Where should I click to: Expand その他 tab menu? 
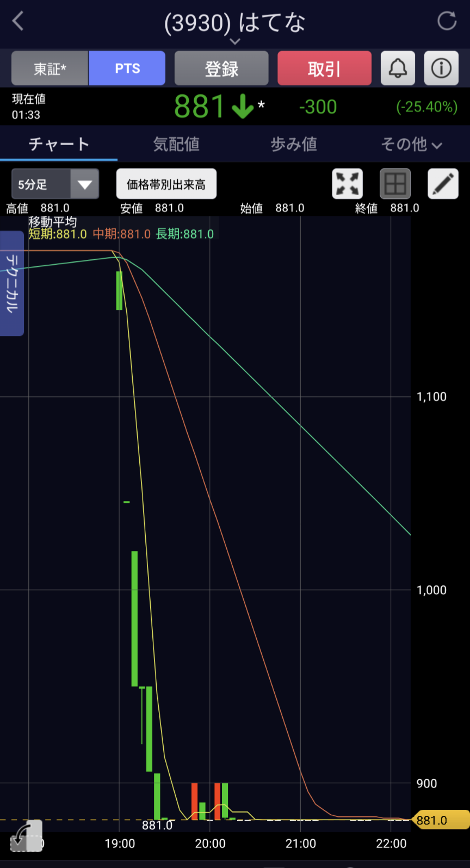point(411,144)
